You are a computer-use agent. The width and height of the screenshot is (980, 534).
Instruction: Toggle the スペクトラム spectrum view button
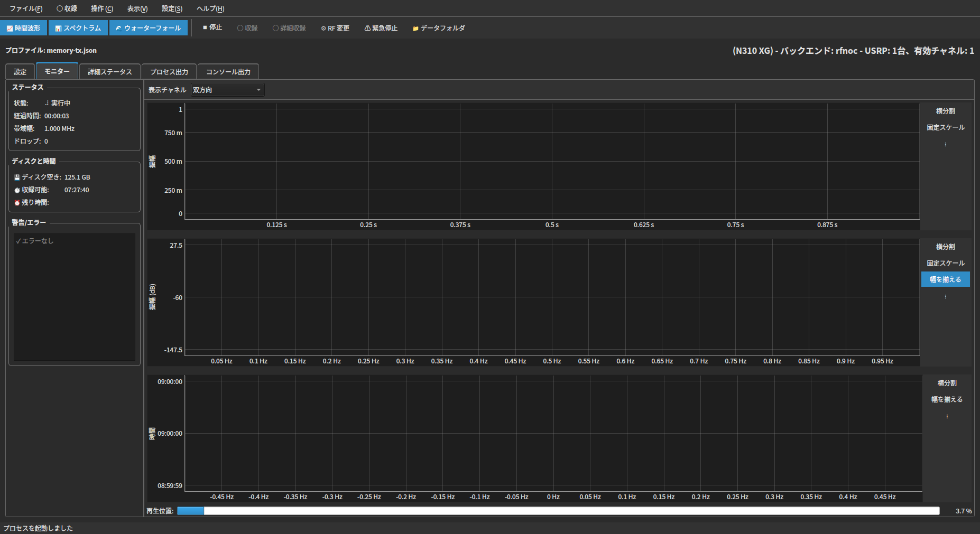point(78,28)
